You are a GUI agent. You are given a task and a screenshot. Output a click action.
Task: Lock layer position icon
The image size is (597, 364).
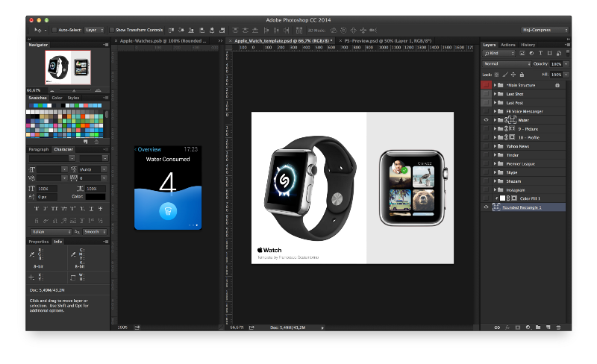513,75
